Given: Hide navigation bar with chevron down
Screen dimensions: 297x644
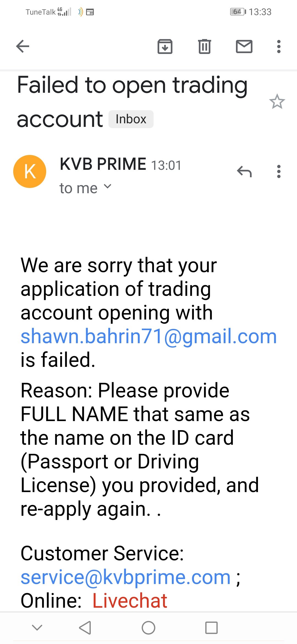Looking at the screenshot, I should (37, 627).
